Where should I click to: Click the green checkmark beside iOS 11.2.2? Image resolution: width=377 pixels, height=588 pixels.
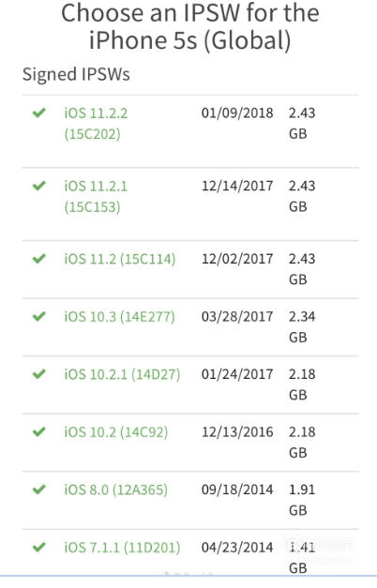tap(39, 113)
